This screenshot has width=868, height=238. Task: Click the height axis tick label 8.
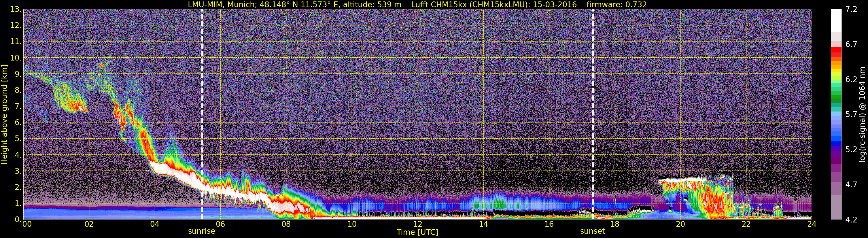(18, 90)
